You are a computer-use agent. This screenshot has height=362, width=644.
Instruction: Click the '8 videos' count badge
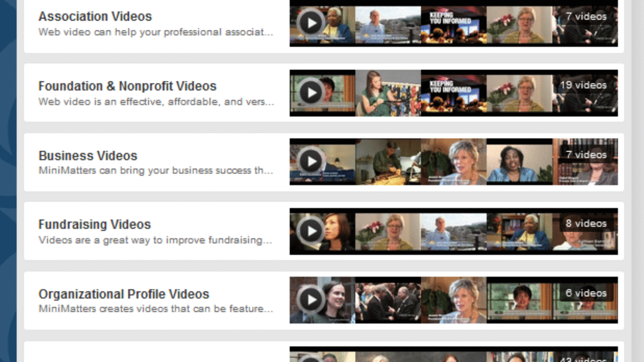586,223
